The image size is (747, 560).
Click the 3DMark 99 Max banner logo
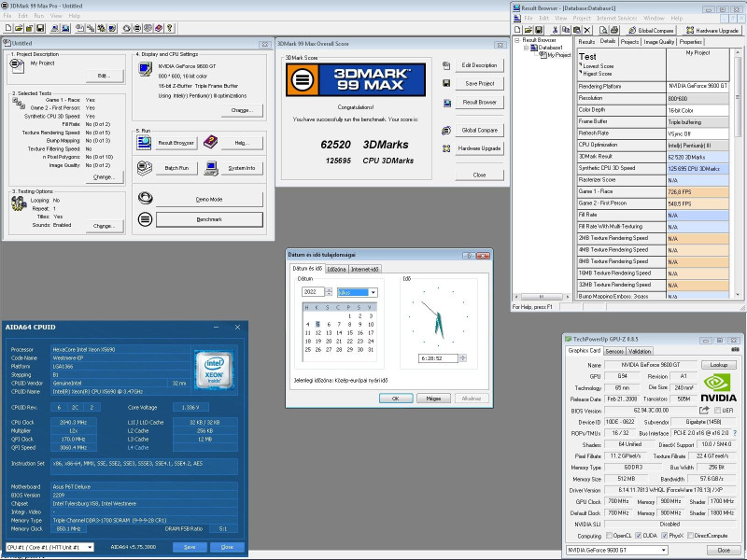tap(356, 79)
